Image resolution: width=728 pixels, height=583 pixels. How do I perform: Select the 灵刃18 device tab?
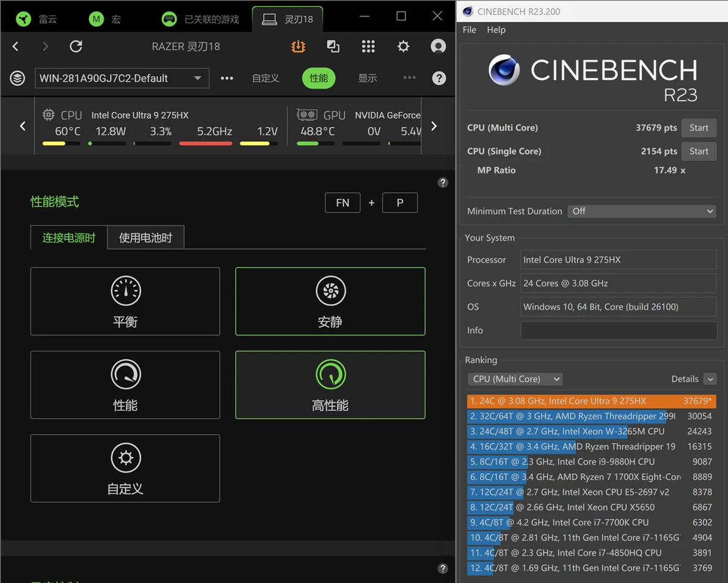point(288,19)
